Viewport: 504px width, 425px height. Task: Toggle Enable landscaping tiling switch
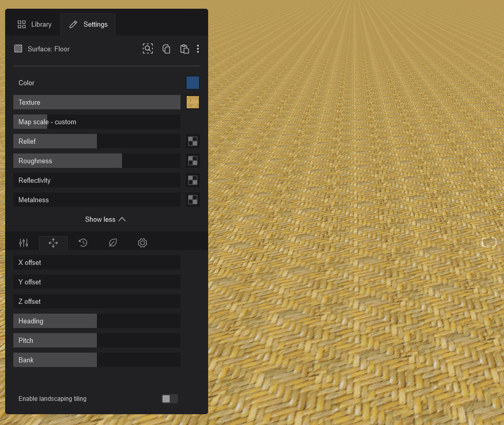(169, 399)
